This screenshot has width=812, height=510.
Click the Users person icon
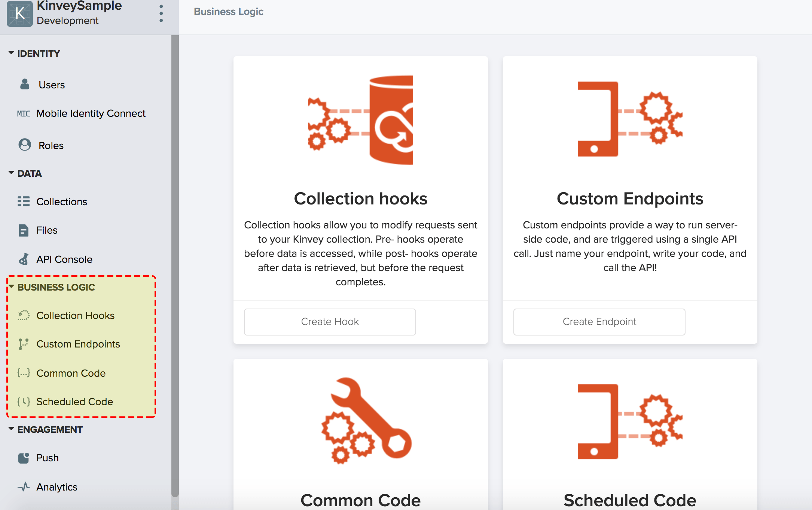point(25,84)
